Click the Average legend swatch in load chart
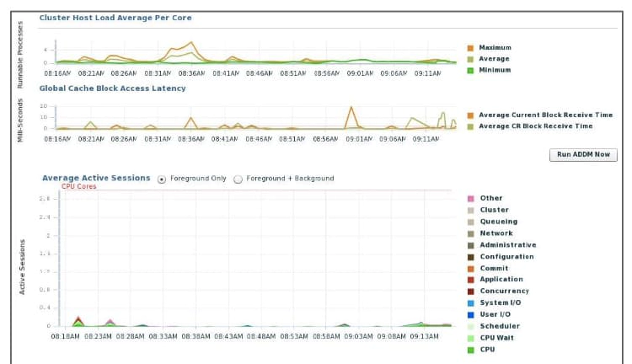Image resolution: width=632 pixels, height=364 pixels. pyautogui.click(x=470, y=59)
